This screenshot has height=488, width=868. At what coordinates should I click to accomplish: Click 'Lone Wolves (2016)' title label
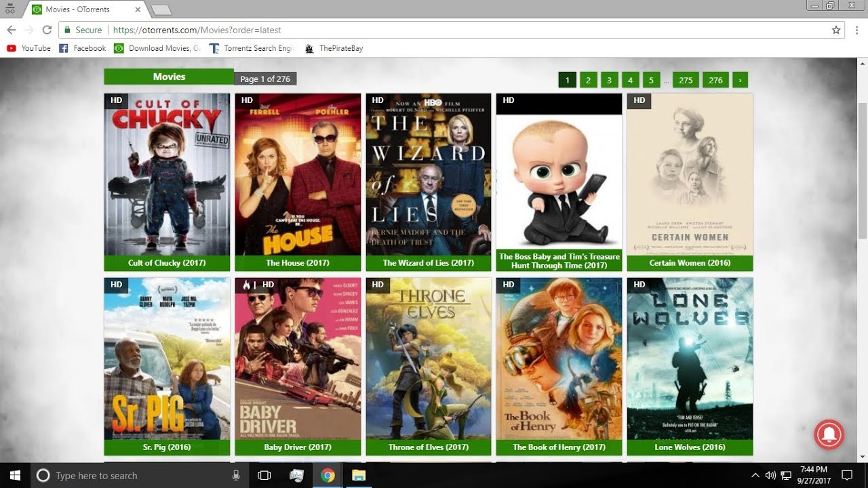(x=690, y=447)
